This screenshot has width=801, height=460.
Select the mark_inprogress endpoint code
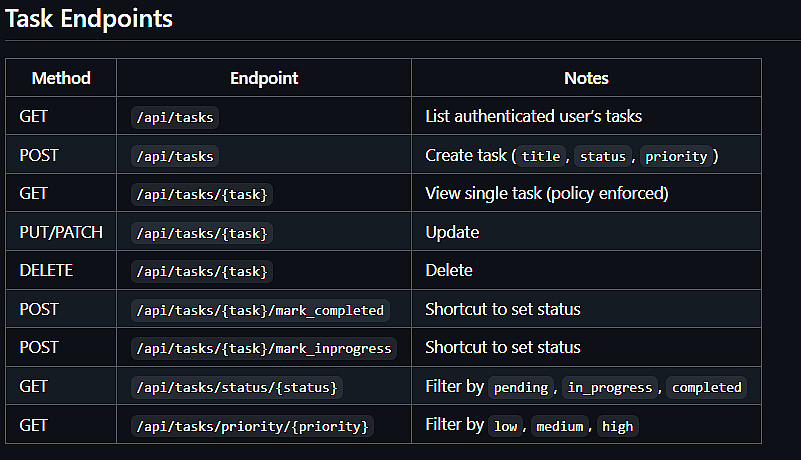point(264,348)
